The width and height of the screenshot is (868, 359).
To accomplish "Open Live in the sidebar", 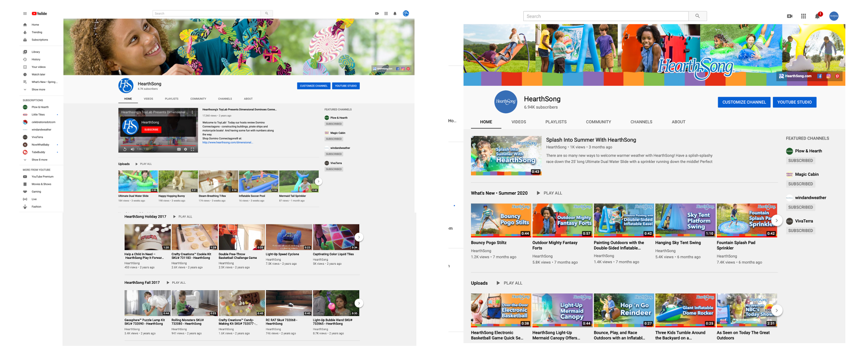I will pos(34,199).
